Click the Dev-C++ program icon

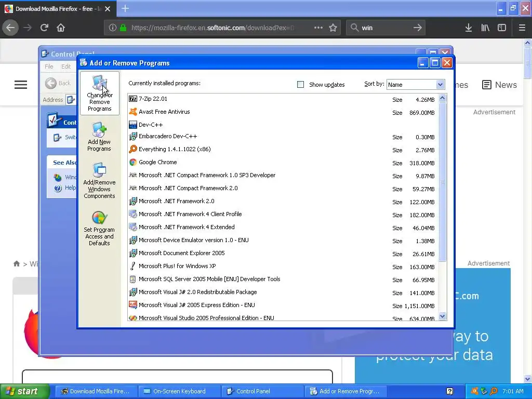(x=133, y=125)
